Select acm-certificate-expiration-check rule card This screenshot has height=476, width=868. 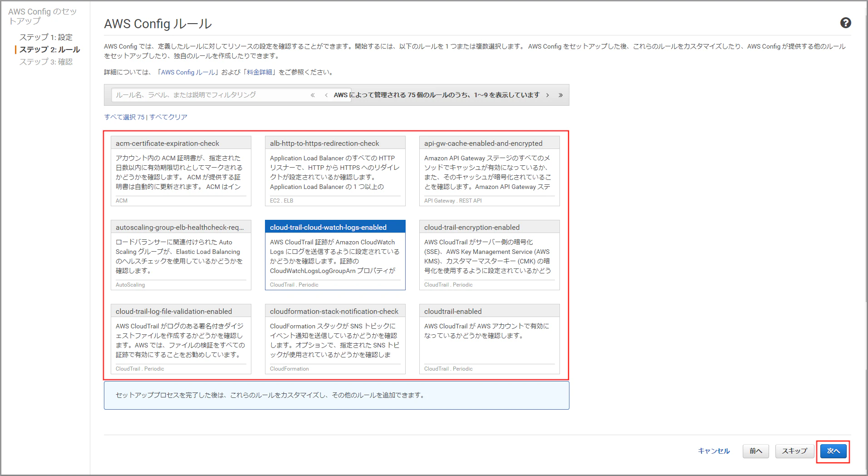(181, 171)
